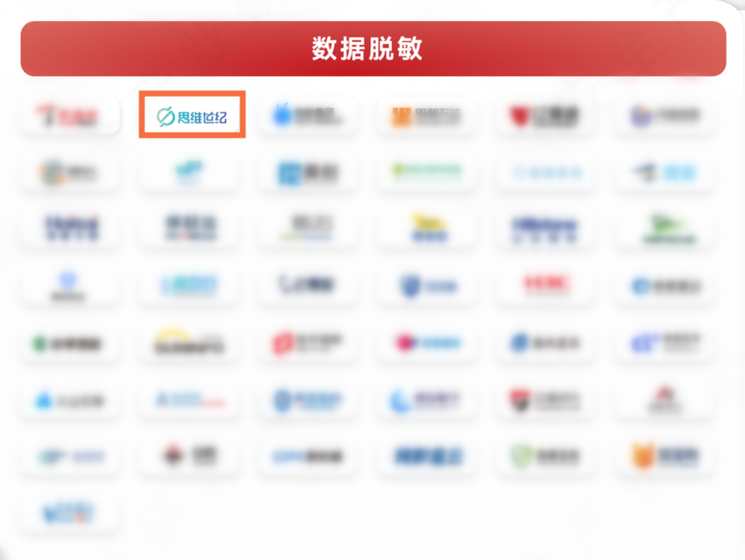Click the blue square icon logo card
The height and width of the screenshot is (560, 745).
307,172
